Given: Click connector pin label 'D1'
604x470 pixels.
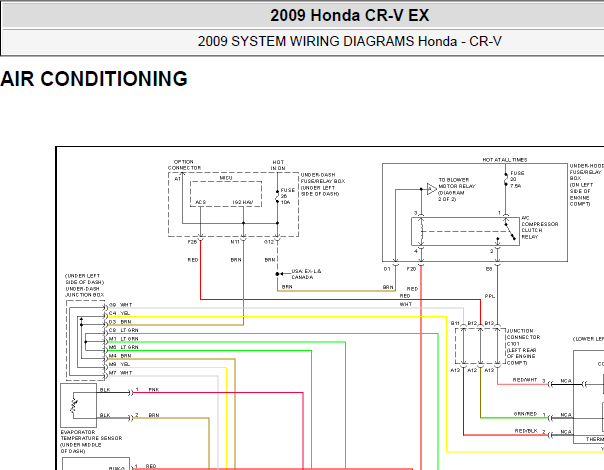Looking at the screenshot, I should click(387, 269).
